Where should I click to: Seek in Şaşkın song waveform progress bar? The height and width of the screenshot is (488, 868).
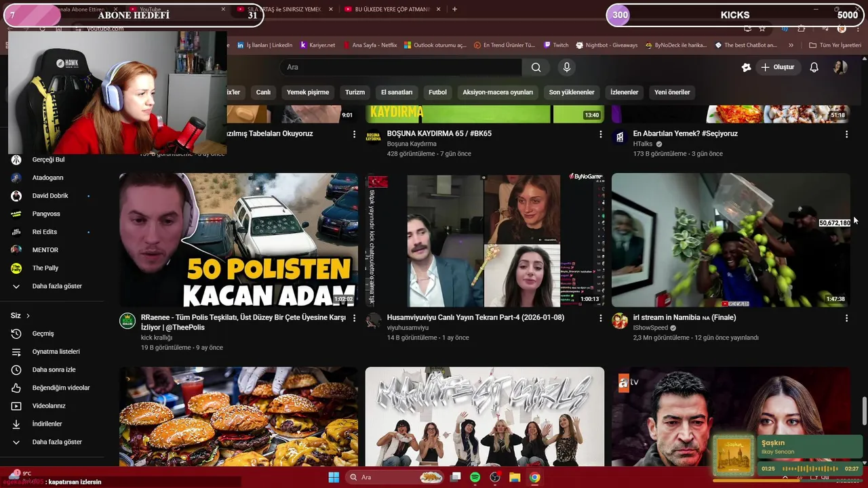tap(810, 469)
